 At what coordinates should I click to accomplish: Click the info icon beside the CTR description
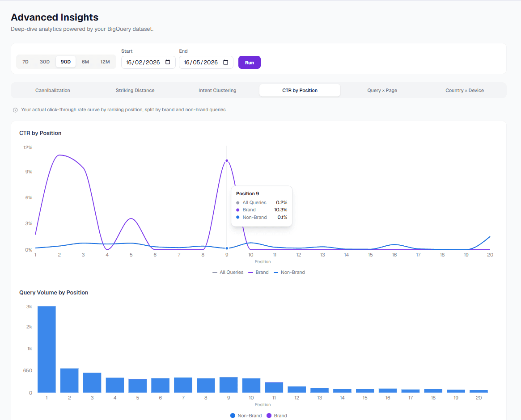pyautogui.click(x=15, y=110)
